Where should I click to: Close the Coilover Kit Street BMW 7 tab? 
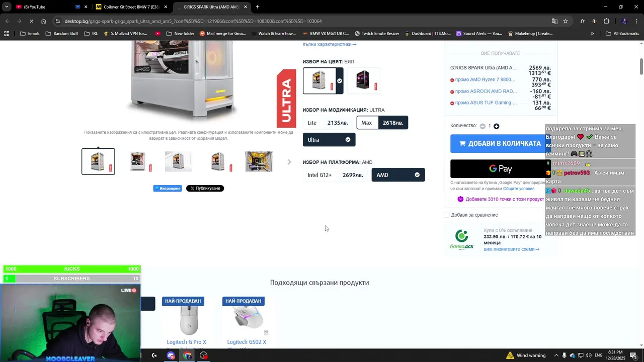(166, 7)
